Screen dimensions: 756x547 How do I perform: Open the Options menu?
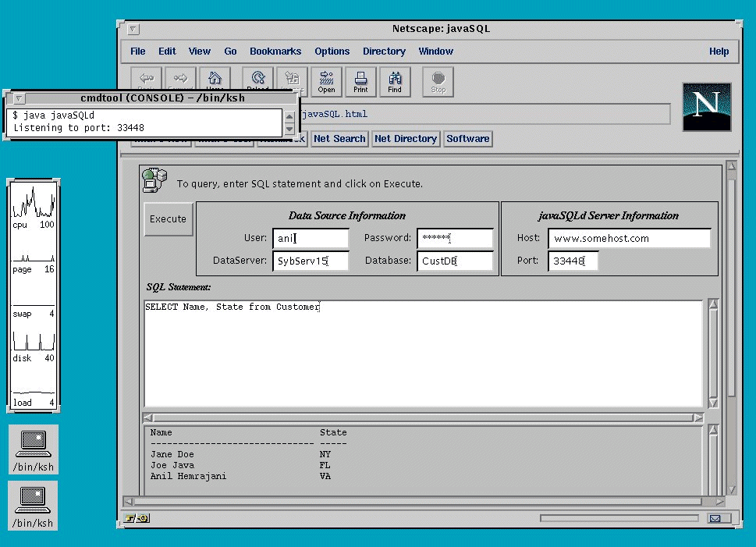click(x=332, y=52)
